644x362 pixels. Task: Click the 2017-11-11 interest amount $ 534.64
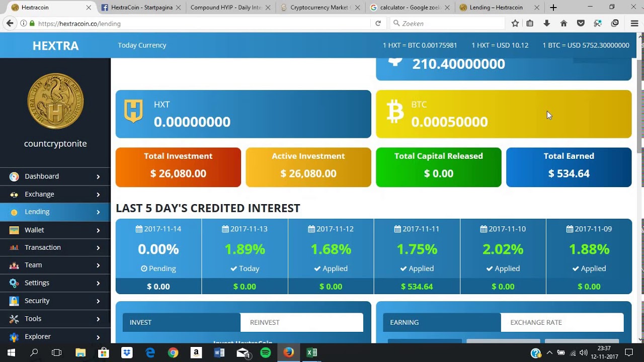coord(417,287)
